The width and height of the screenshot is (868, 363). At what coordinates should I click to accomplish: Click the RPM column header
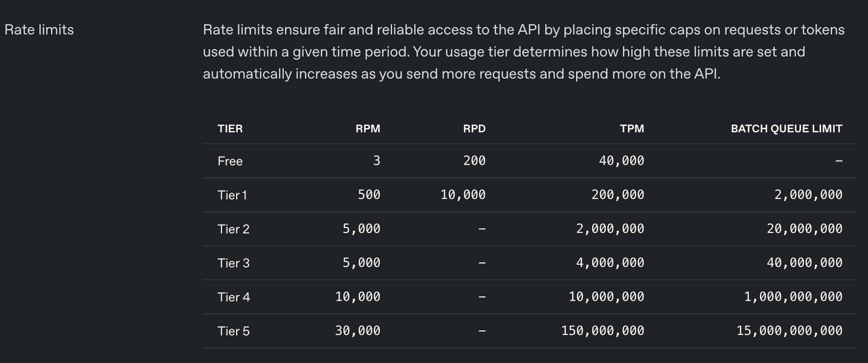pyautogui.click(x=368, y=129)
